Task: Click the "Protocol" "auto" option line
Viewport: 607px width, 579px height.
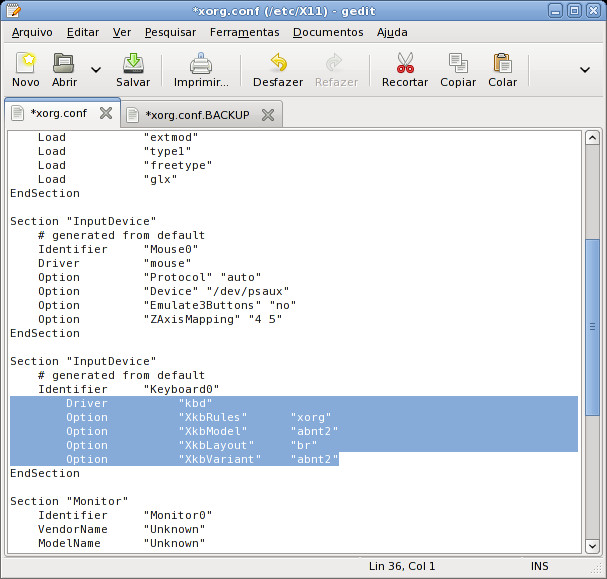Action: [x=149, y=277]
